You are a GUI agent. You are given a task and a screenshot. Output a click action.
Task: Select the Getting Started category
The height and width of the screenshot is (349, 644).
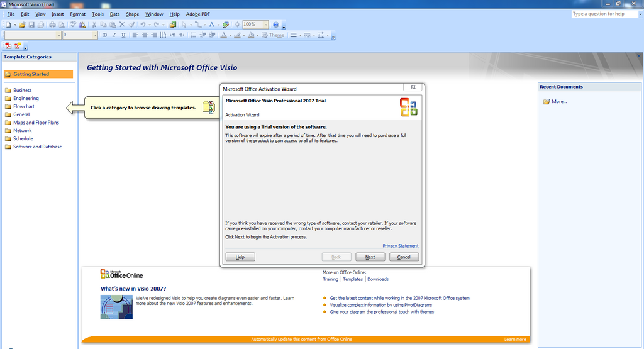(38, 74)
